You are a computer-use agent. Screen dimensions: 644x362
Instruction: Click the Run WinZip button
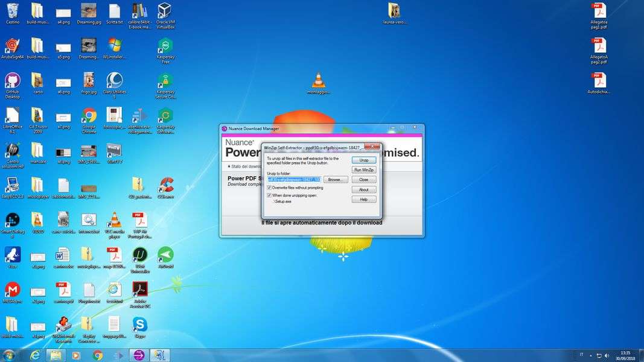363,170
